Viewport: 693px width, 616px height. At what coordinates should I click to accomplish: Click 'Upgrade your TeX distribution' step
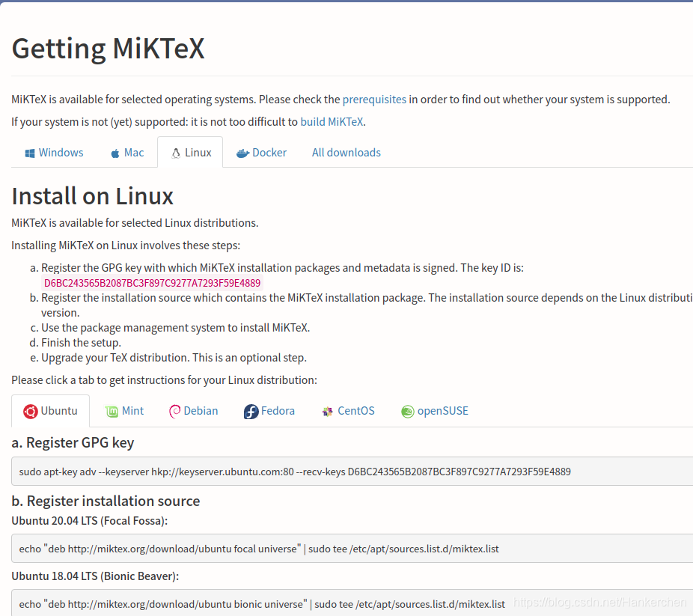pyautogui.click(x=174, y=358)
